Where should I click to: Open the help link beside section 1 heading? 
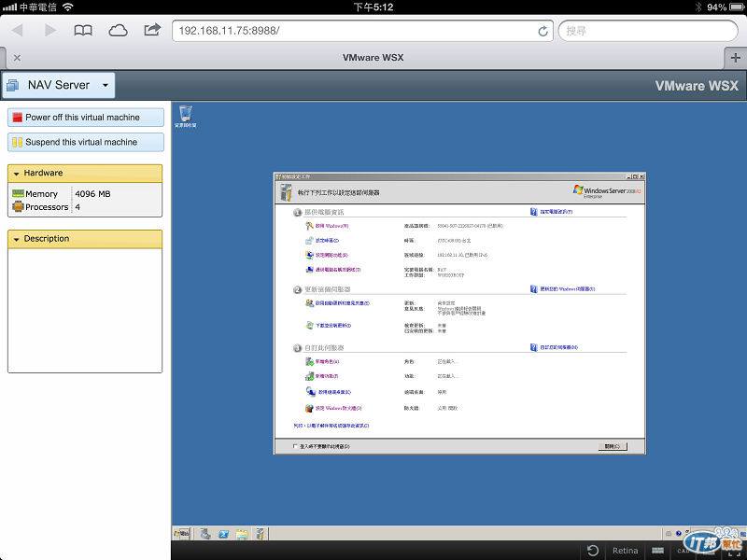[x=552, y=212]
